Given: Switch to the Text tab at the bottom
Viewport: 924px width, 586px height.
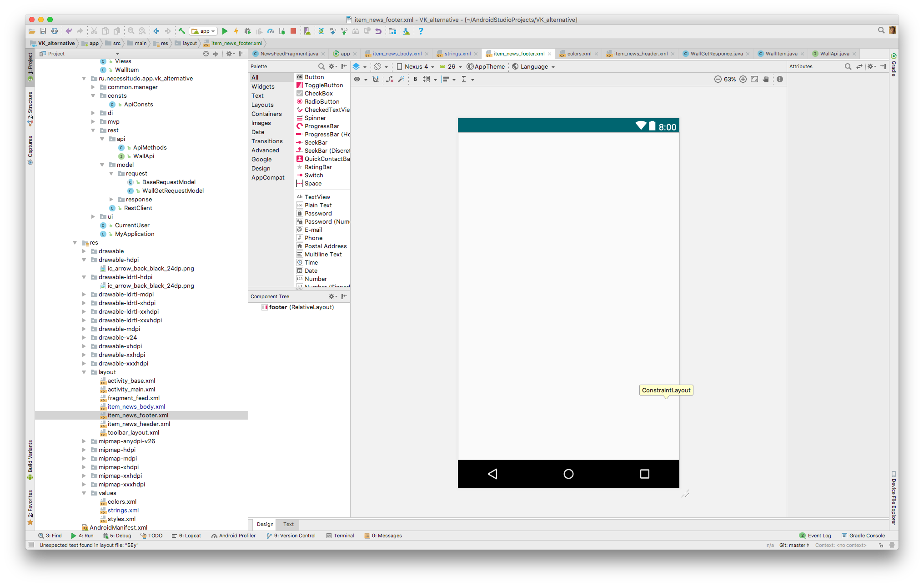Looking at the screenshot, I should pyautogui.click(x=288, y=524).
